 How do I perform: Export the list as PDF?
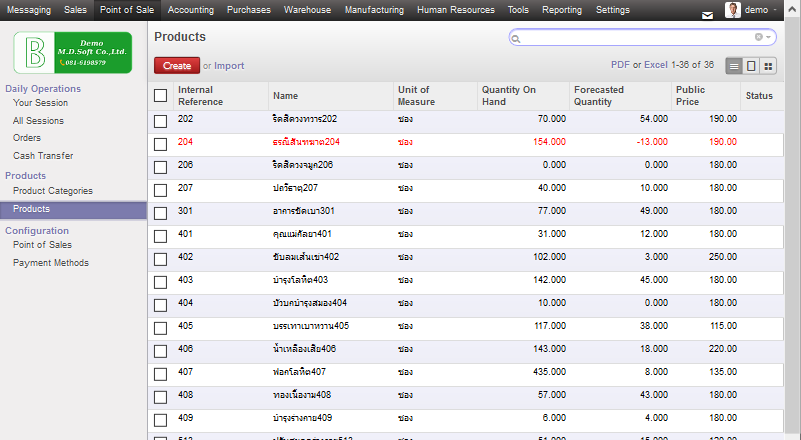click(620, 65)
